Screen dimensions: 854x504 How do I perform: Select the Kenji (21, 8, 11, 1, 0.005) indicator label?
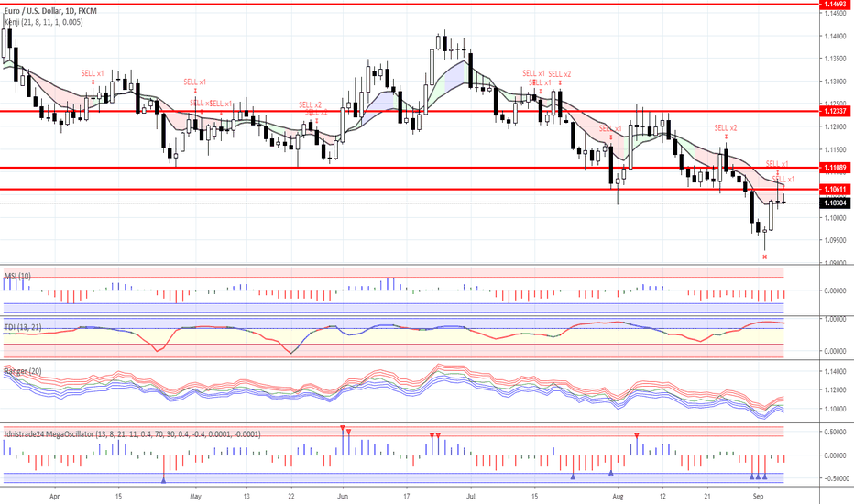[44, 22]
